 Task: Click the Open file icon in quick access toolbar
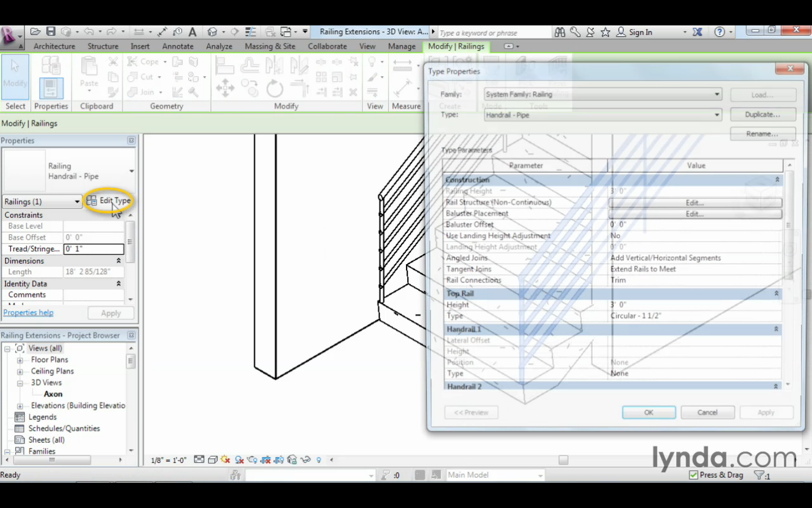coord(35,32)
